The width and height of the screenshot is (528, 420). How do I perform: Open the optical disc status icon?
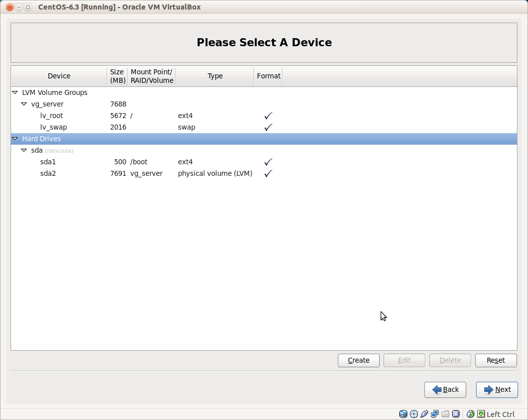(414, 414)
